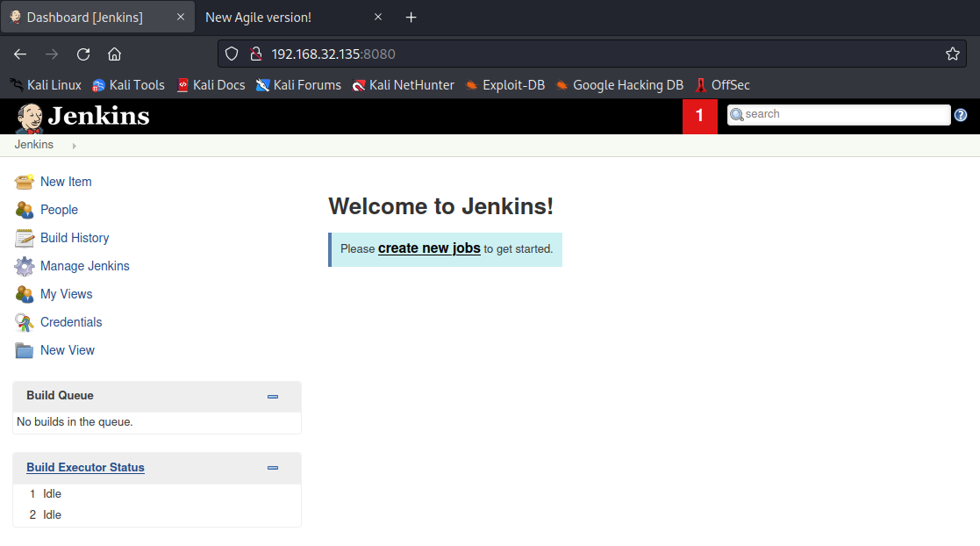Open the Kali Docs bookmark
This screenshot has width=980, height=546.
(211, 85)
